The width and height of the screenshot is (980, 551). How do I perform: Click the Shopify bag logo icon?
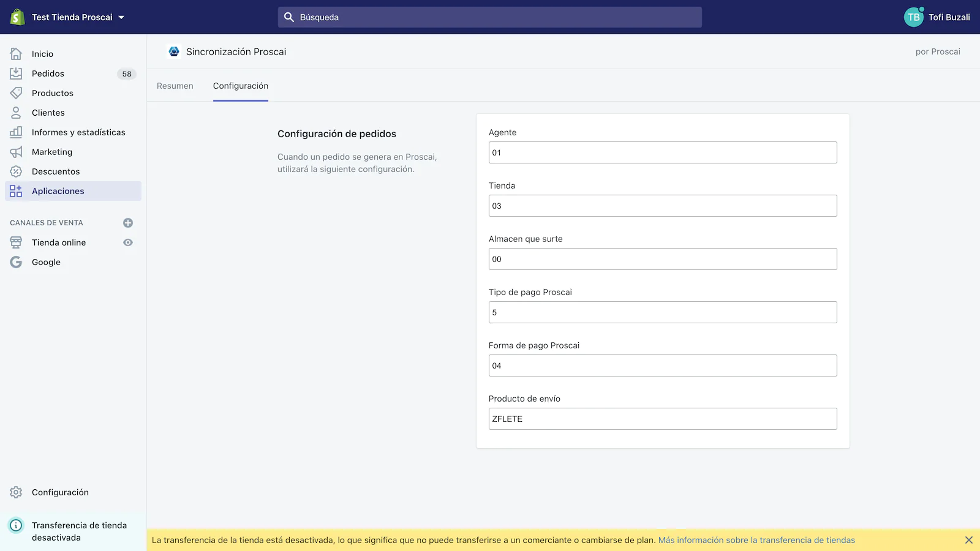[17, 17]
